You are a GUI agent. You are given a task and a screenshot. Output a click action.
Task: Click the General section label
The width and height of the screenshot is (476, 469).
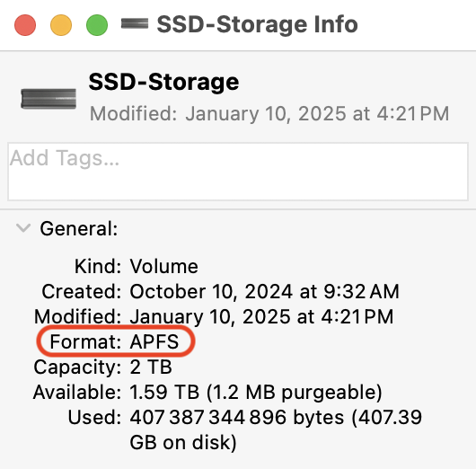point(79,228)
